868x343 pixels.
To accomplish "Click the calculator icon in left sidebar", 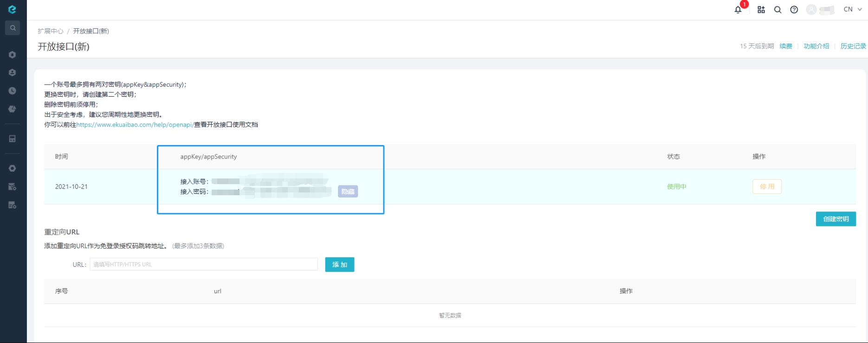I will [x=13, y=139].
